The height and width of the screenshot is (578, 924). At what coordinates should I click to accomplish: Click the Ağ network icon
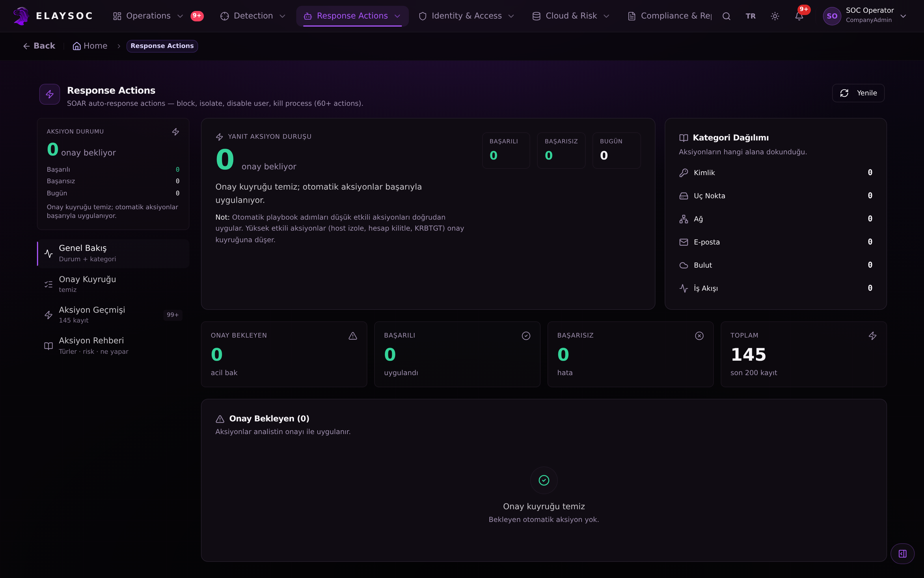coord(683,219)
